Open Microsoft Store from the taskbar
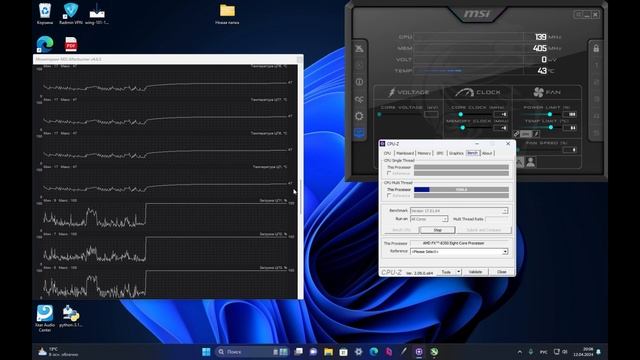 [x=343, y=352]
